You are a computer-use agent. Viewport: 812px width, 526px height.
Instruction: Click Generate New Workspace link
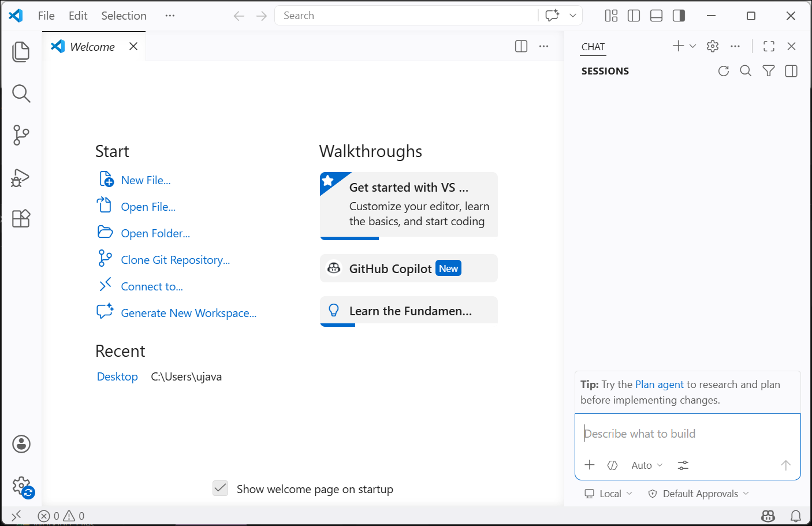coord(189,314)
